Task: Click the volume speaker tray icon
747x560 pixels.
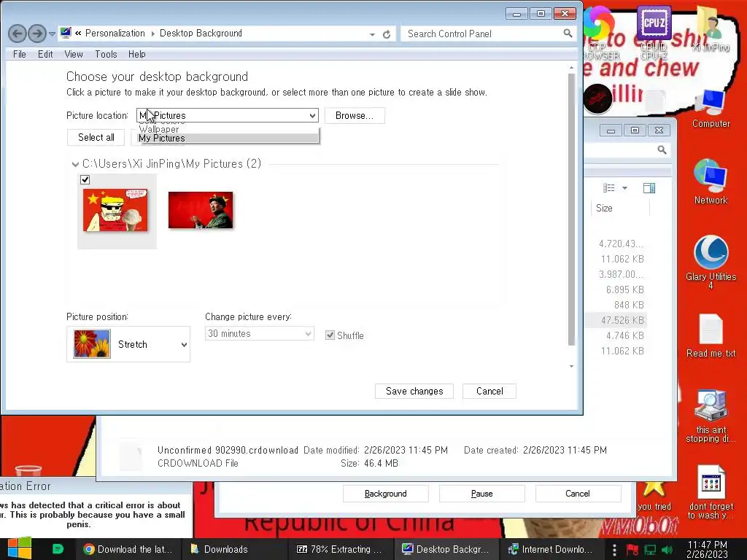Action: (x=667, y=550)
